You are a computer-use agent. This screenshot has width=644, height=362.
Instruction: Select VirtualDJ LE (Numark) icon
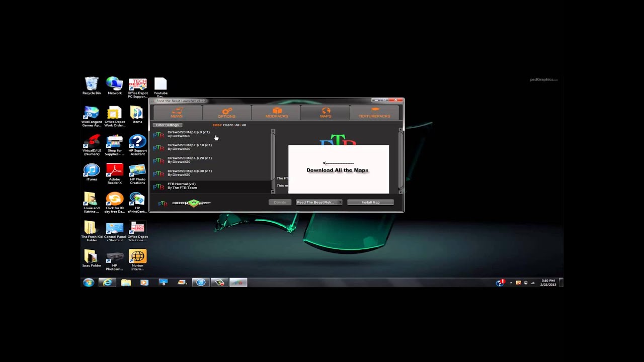coord(92,145)
